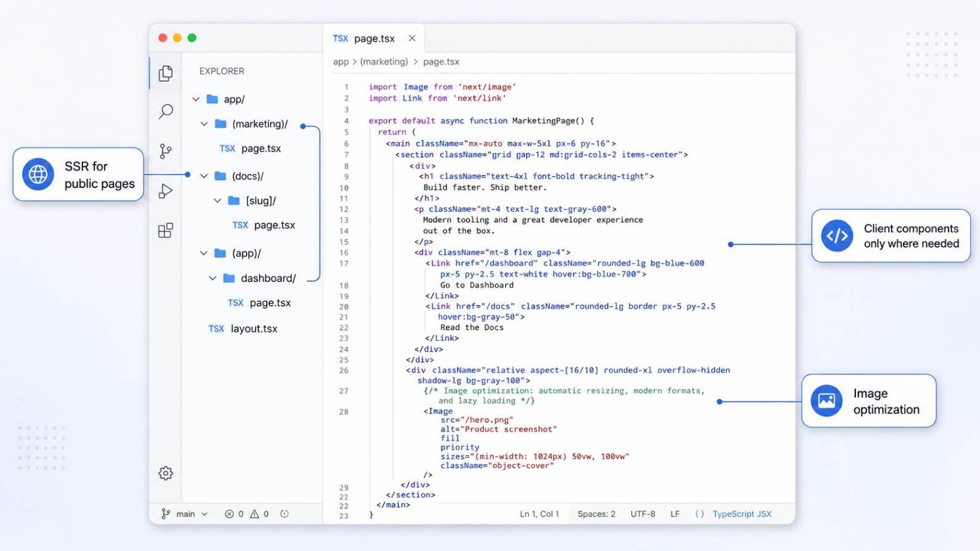Click the "Client components only where needed" label
The height and width of the screenshot is (551, 980).
[911, 236]
